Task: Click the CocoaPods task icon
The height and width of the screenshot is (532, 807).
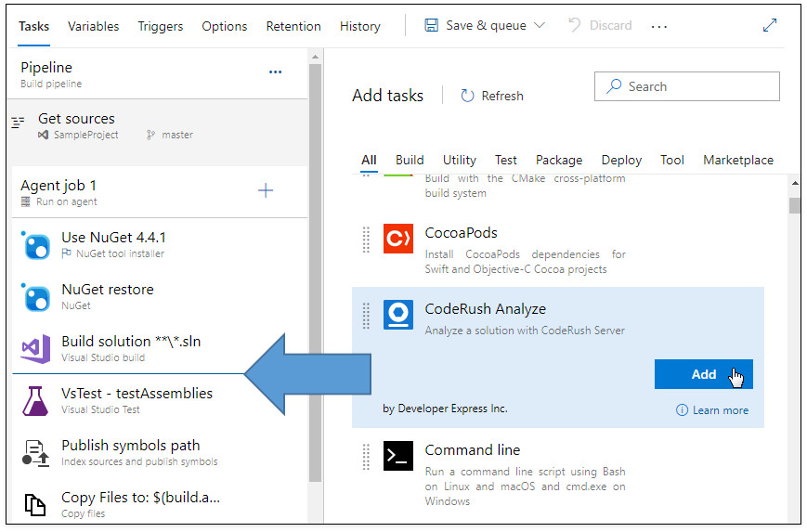Action: pyautogui.click(x=397, y=239)
